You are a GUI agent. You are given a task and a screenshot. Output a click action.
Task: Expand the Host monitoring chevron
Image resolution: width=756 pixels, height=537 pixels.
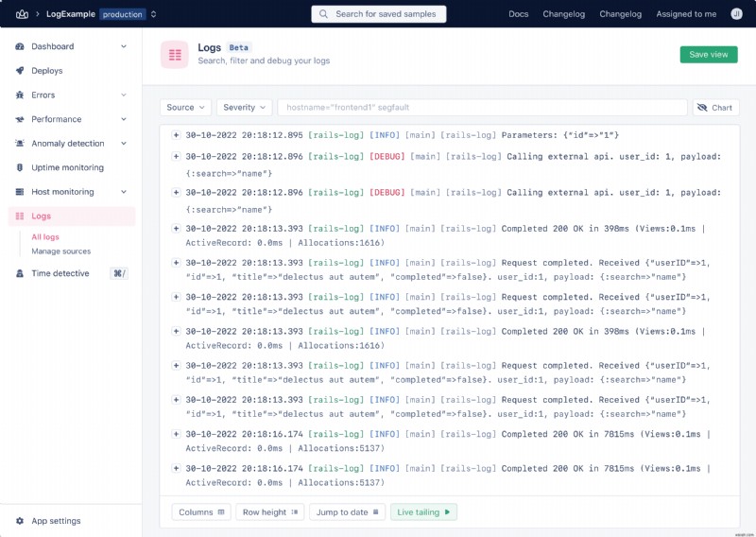(124, 192)
